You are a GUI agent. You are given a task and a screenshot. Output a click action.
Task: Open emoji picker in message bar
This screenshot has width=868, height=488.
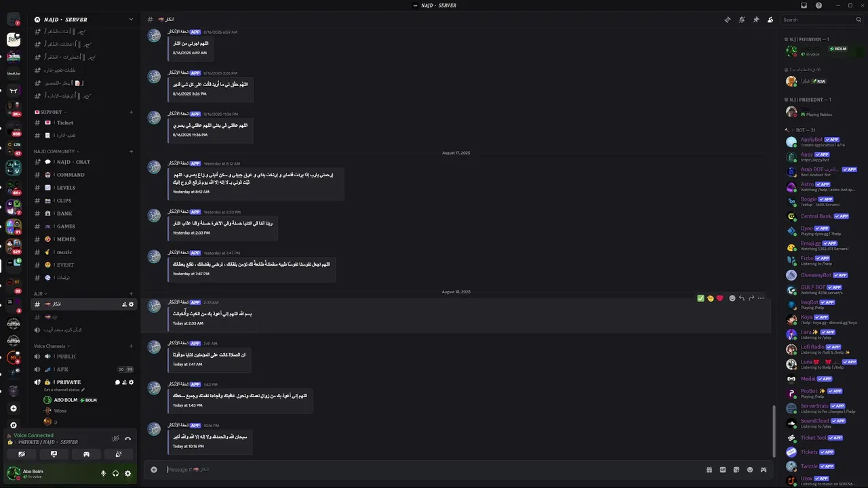pos(749,470)
